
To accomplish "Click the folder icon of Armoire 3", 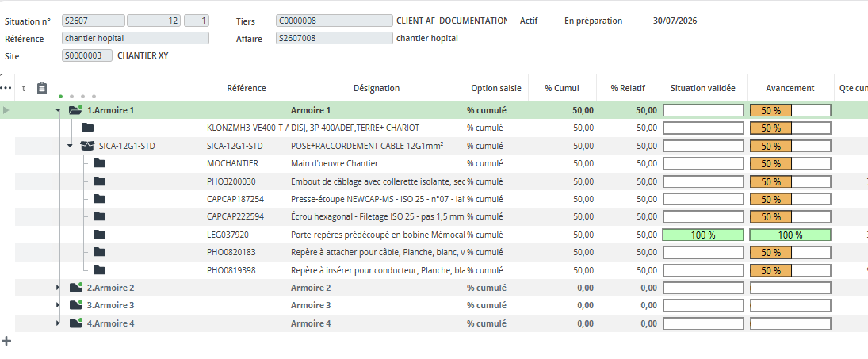I will pyautogui.click(x=76, y=305).
